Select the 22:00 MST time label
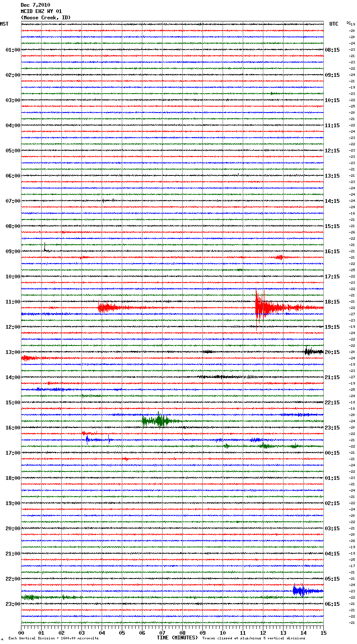This screenshot has width=357, height=644. (13, 579)
